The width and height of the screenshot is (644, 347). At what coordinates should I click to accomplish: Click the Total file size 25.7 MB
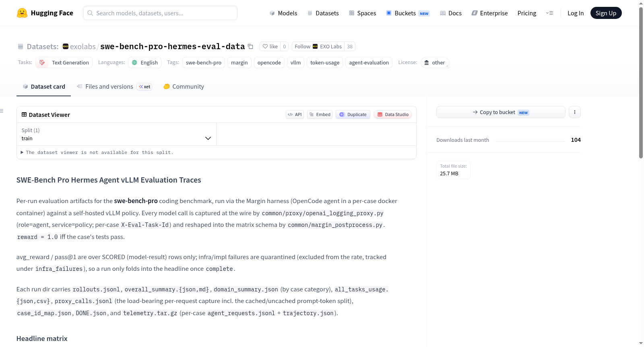coord(453,170)
